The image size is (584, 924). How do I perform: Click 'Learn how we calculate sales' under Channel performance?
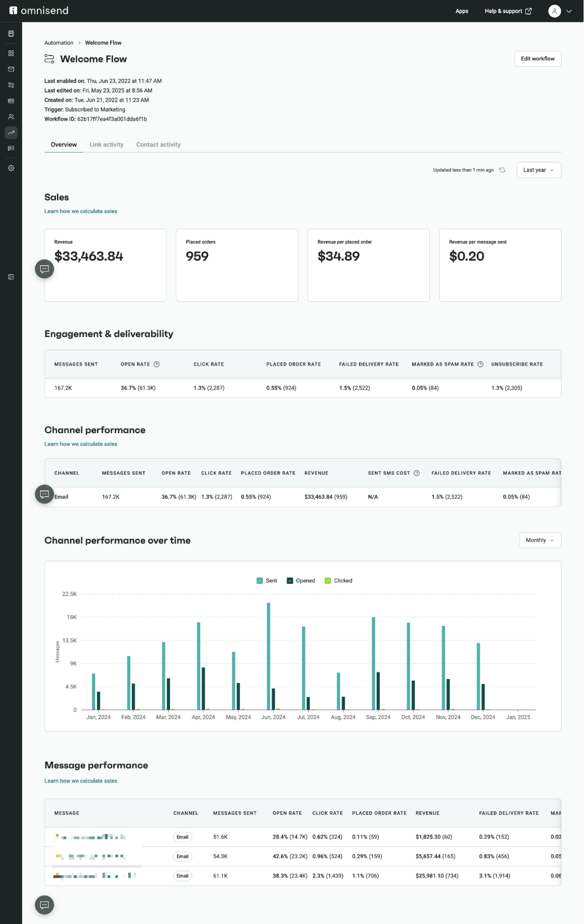(x=81, y=444)
